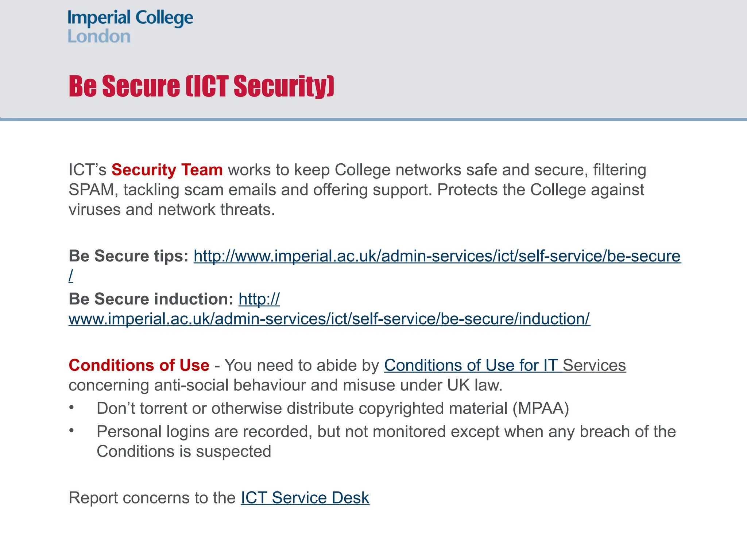Click the light-blue London word in logo
The image size is (747, 560).
tap(99, 36)
